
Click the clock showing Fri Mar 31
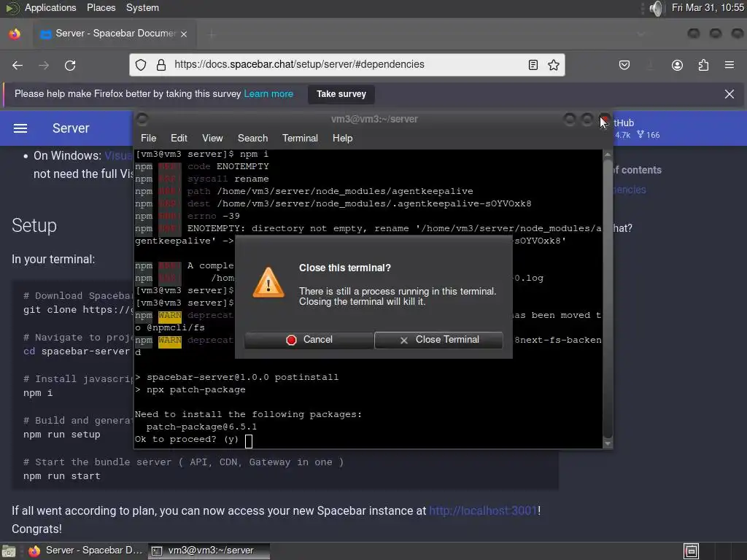pos(707,7)
